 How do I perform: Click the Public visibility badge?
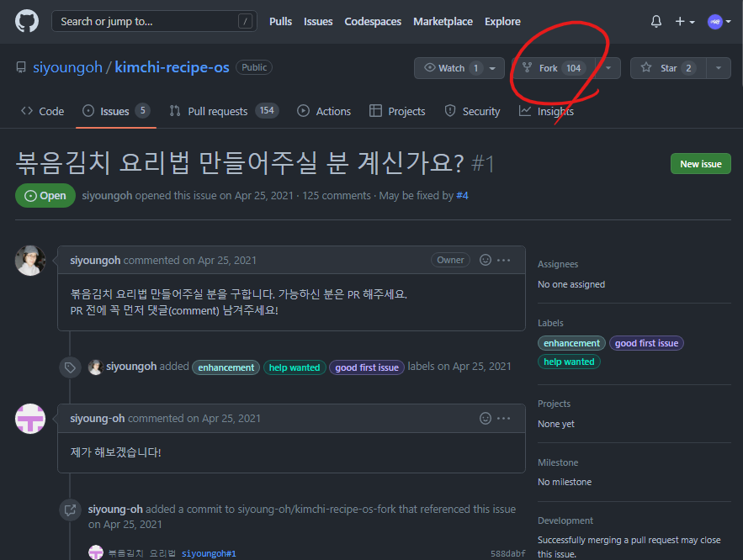(x=254, y=67)
